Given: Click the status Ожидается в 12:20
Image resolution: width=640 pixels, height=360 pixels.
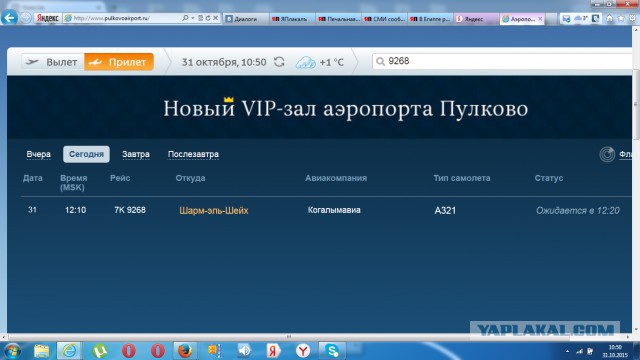Looking at the screenshot, I should point(578,210).
